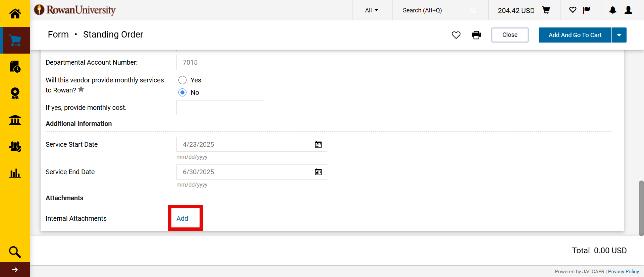The height and width of the screenshot is (277, 644).
Task: Open the Accounts Payable bank icon
Action: coord(15,120)
